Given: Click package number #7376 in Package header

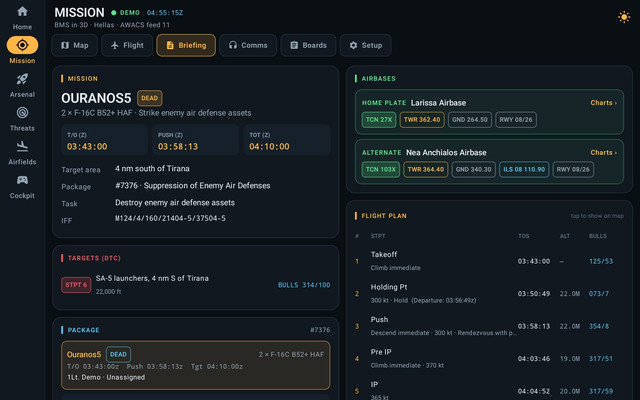Looking at the screenshot, I should point(320,330).
